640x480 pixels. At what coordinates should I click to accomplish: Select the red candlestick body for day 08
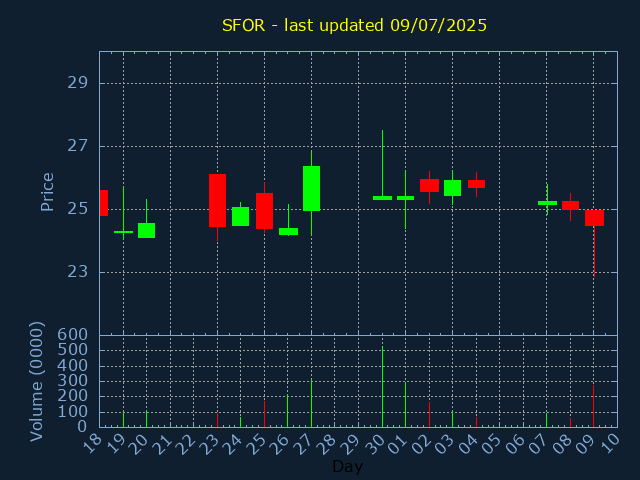(x=570, y=205)
